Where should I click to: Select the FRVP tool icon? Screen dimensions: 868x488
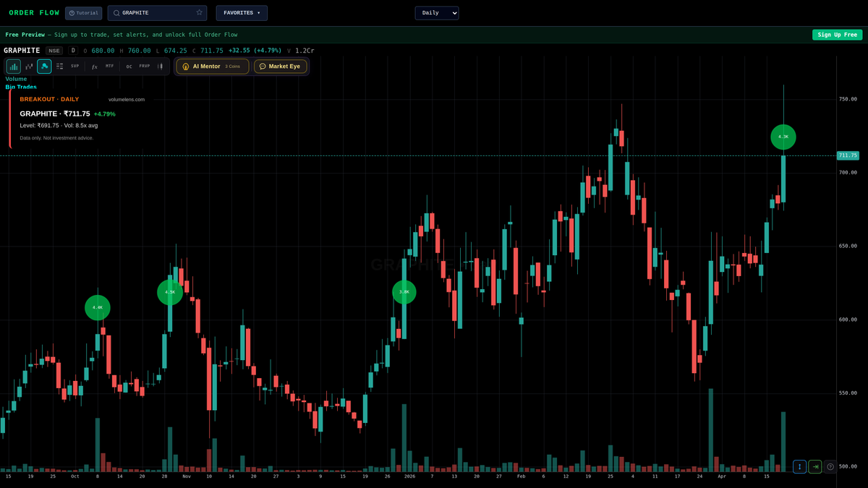144,66
